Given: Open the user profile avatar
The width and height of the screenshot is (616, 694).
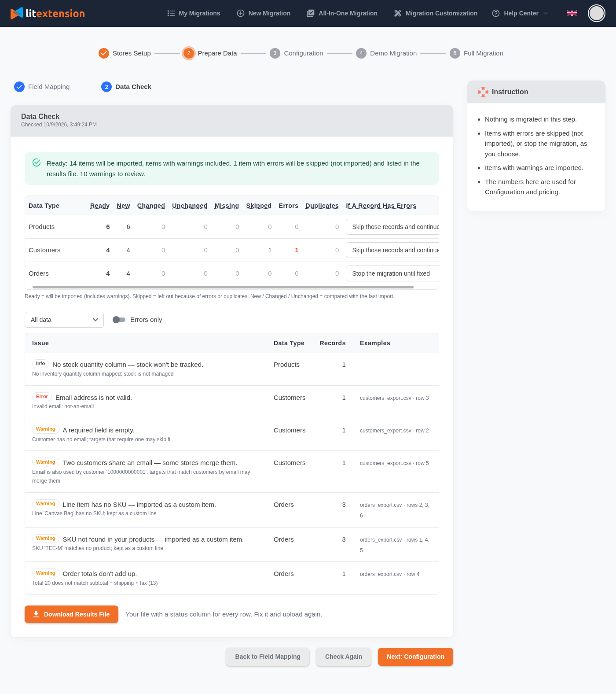Looking at the screenshot, I should coord(597,13).
